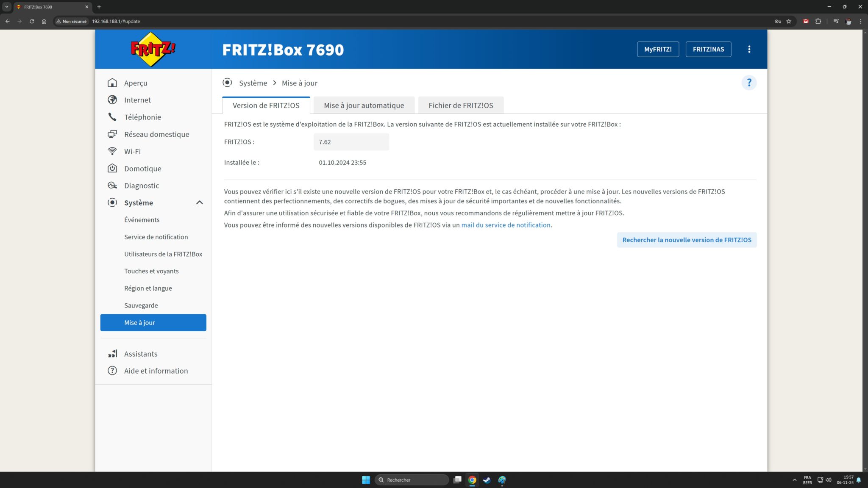This screenshot has height=488, width=868.
Task: Click FRA BEFR language indicator
Action: coord(807,480)
